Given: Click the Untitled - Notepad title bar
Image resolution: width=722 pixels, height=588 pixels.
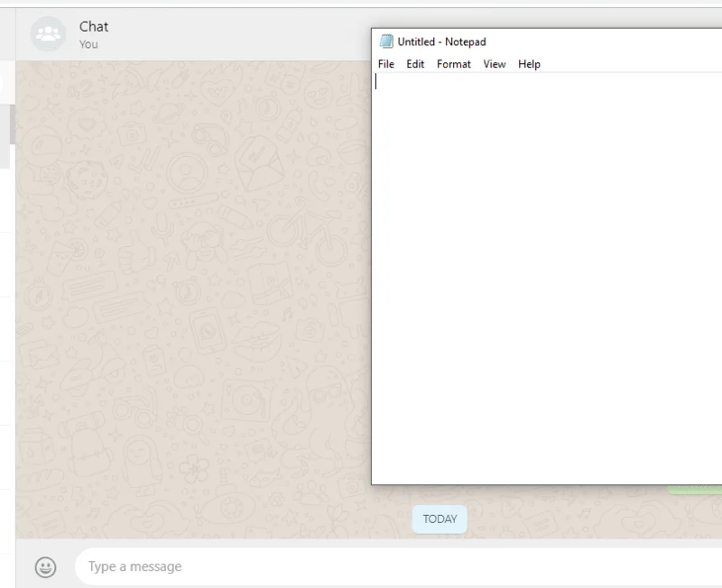Looking at the screenshot, I should 547,41.
